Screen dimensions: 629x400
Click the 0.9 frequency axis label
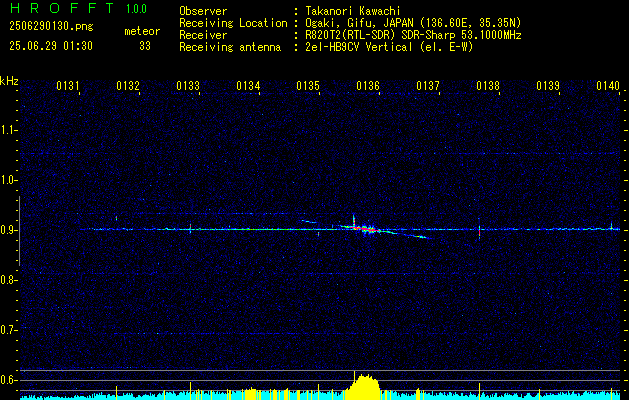7,230
